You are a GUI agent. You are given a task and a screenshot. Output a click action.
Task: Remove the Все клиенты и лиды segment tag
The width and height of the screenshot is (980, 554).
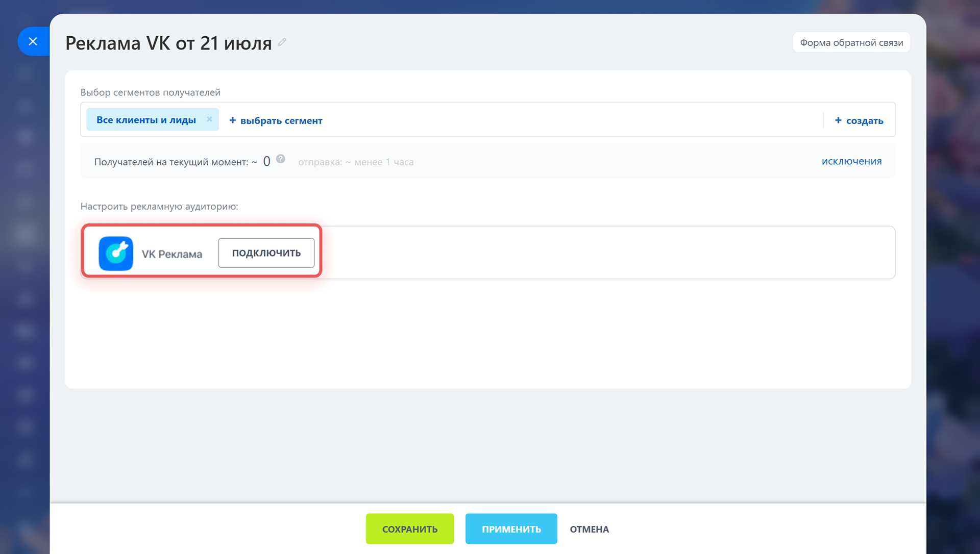(209, 119)
